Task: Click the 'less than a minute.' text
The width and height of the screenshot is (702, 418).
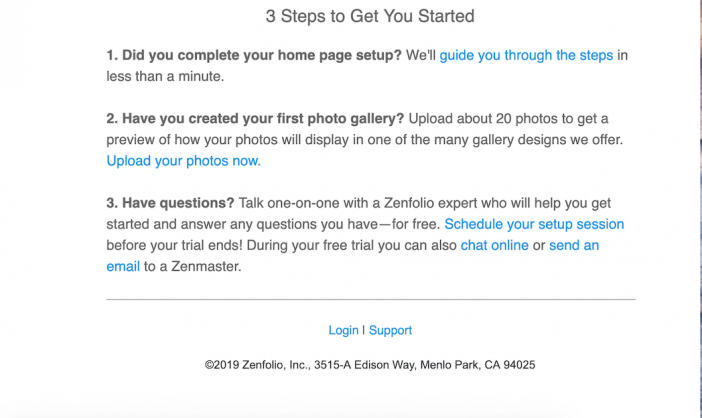Action: [165, 77]
